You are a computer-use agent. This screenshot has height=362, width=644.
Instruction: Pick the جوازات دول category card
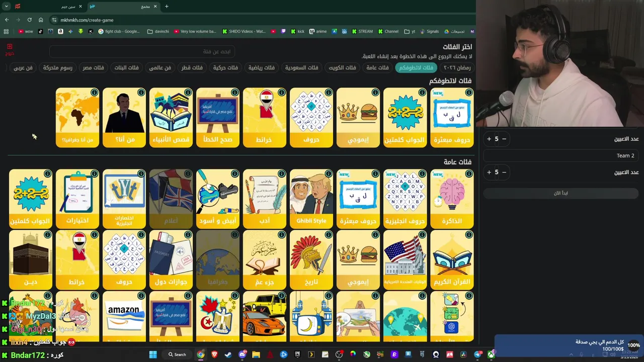(x=171, y=259)
